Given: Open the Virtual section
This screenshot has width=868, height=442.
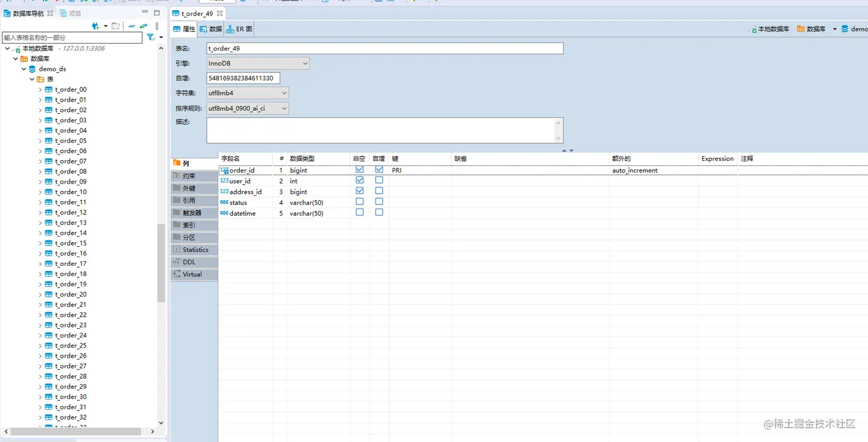Looking at the screenshot, I should (x=194, y=274).
